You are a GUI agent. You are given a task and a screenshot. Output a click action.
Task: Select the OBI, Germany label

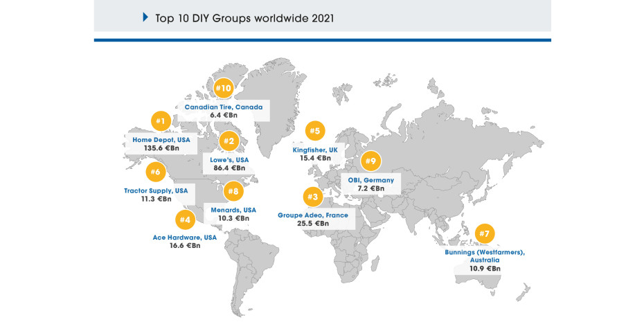pos(370,180)
